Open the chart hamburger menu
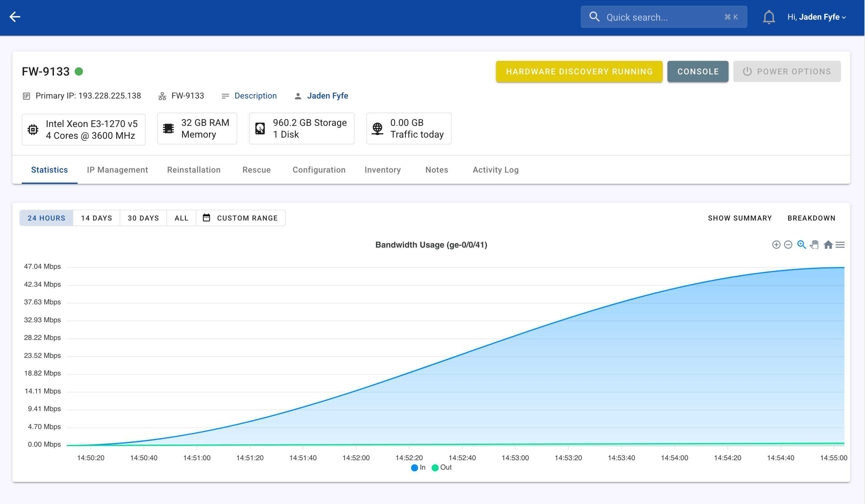865x504 pixels. 840,244
